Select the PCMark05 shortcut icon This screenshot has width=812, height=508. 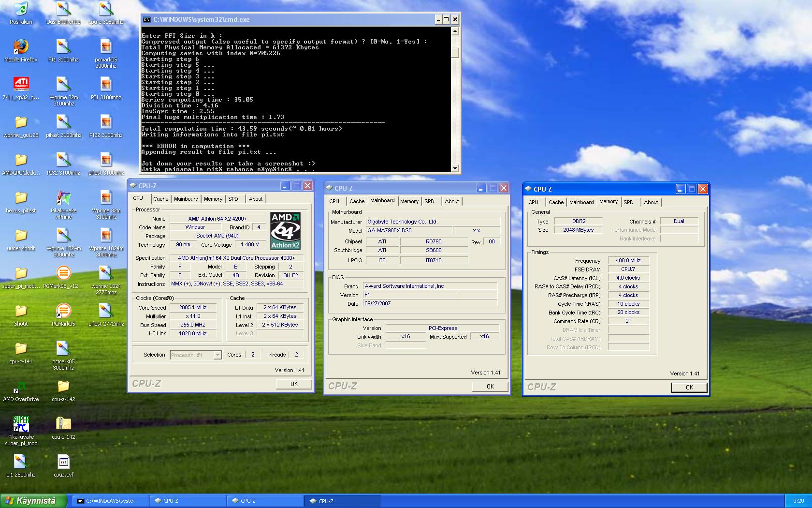(63, 311)
